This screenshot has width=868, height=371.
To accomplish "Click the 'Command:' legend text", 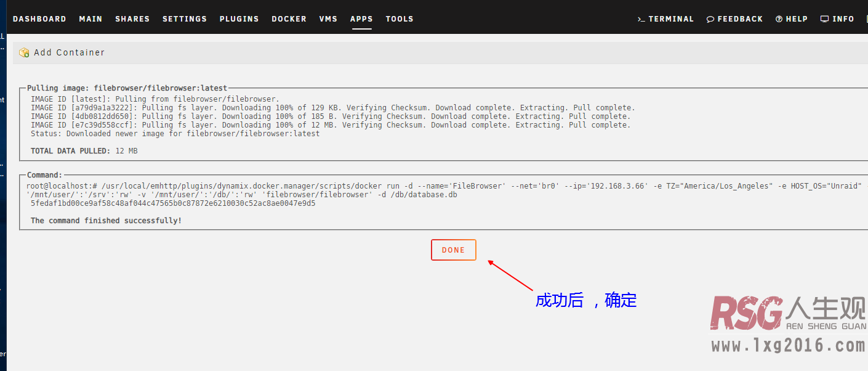I will point(44,175).
